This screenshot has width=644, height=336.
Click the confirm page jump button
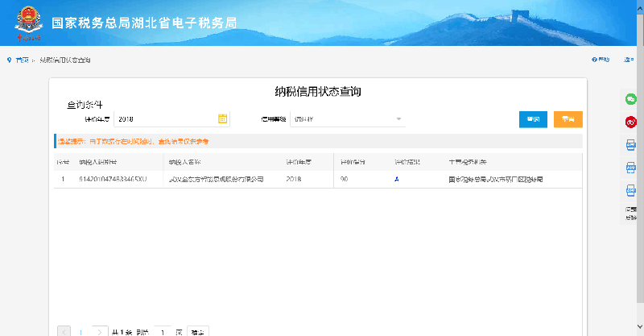click(198, 331)
